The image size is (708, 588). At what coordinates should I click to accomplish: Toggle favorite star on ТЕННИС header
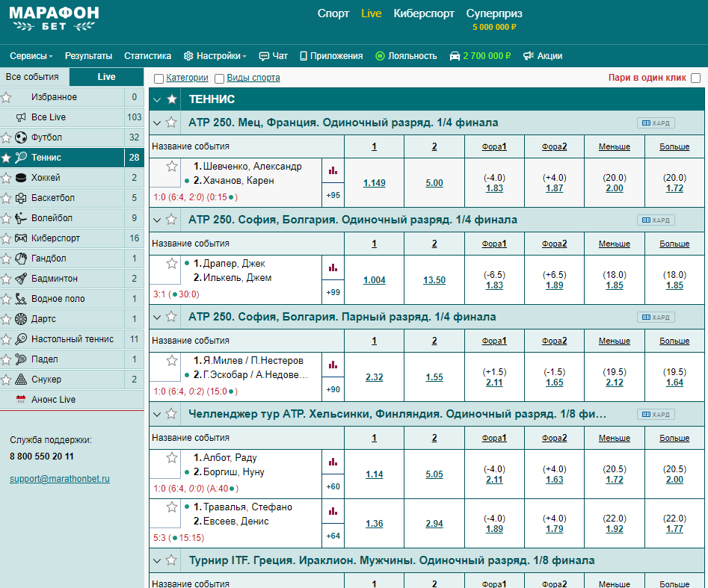[x=172, y=99]
